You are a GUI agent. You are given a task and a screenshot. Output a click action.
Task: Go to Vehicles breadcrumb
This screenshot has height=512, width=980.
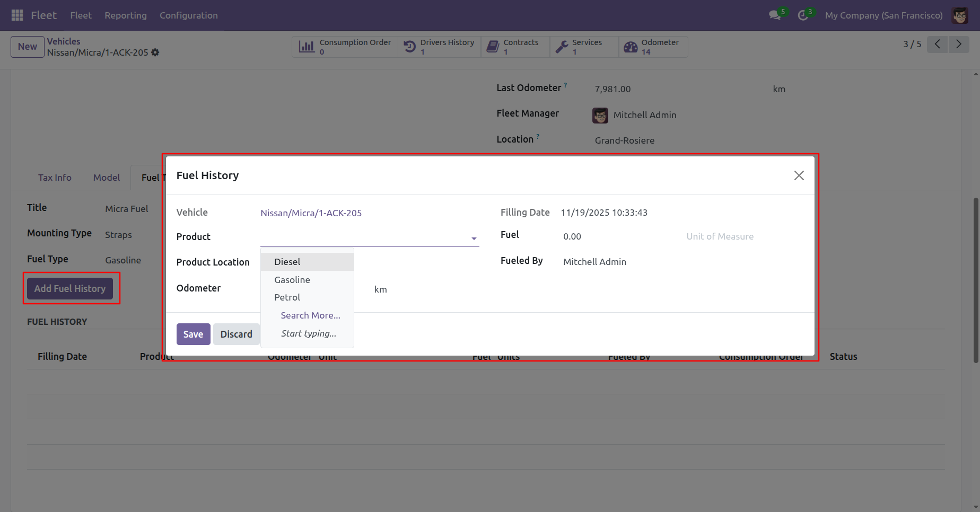point(64,41)
